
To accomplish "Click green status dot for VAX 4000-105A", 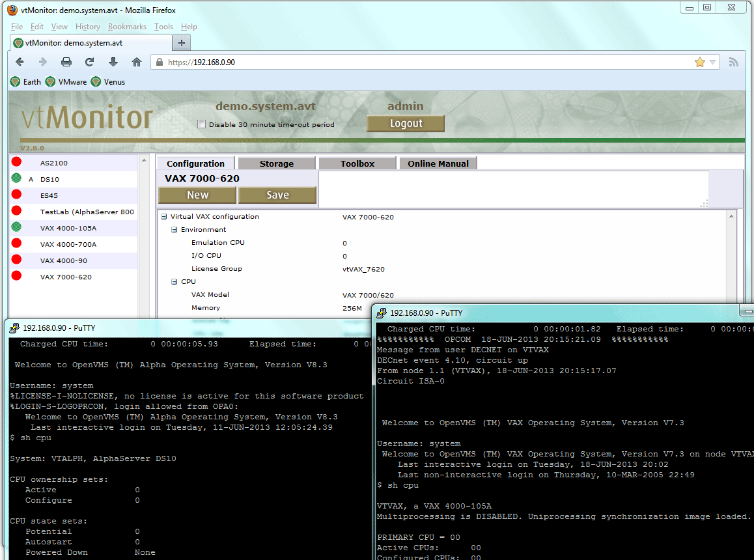I will click(17, 227).
